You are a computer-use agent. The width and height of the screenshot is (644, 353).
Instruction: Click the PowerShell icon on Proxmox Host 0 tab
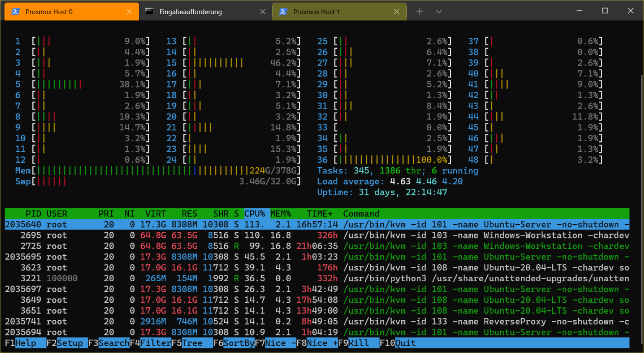click(16, 11)
